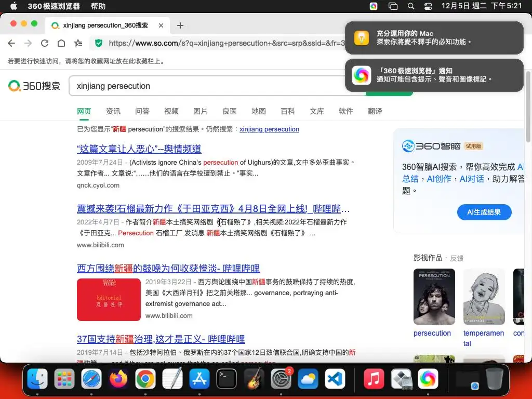Open the 帮助 menu
Screen dimensions: 532x399
98,6
